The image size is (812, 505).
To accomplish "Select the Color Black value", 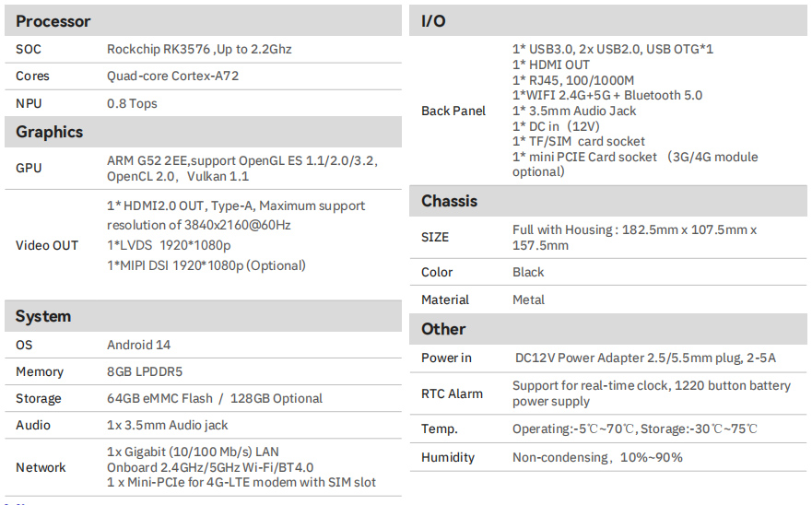I will point(528,273).
